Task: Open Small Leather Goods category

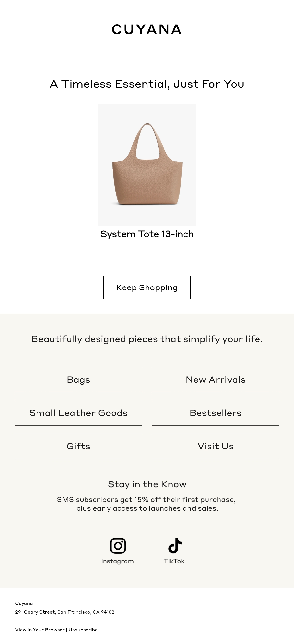Action: [x=78, y=413]
